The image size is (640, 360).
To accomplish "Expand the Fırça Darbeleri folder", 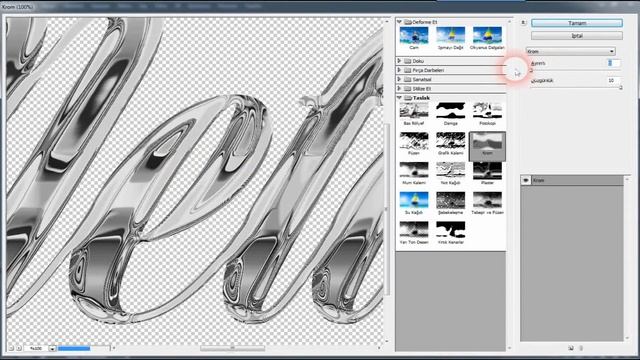I will [x=399, y=70].
